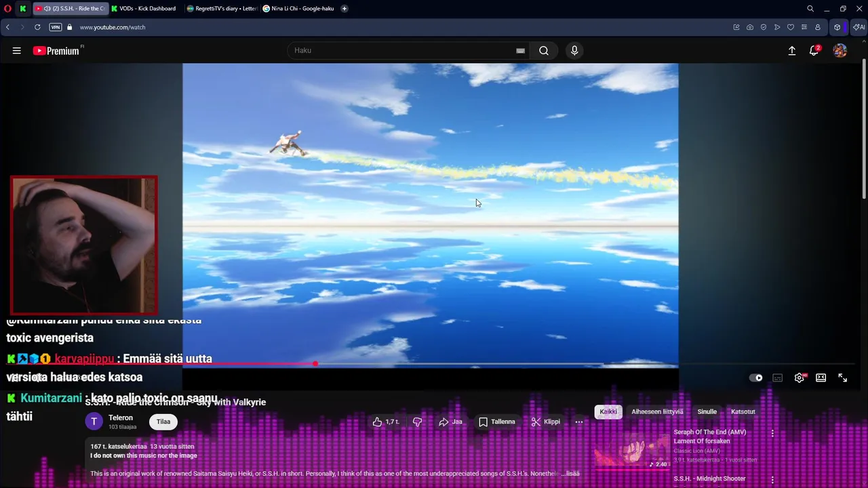Screen dimensions: 868x488
Task: Create a clip with Klippi
Action: tap(546, 422)
